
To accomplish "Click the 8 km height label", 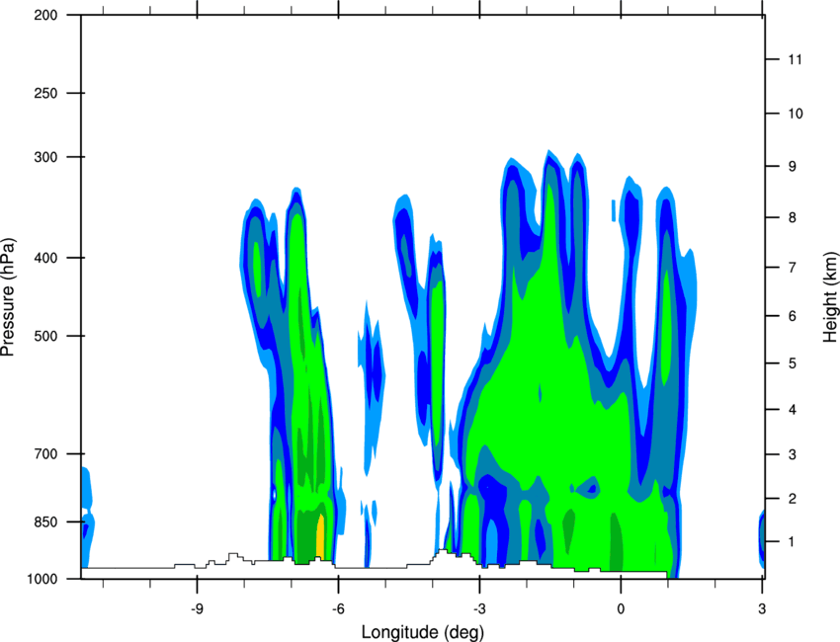I will (x=793, y=217).
